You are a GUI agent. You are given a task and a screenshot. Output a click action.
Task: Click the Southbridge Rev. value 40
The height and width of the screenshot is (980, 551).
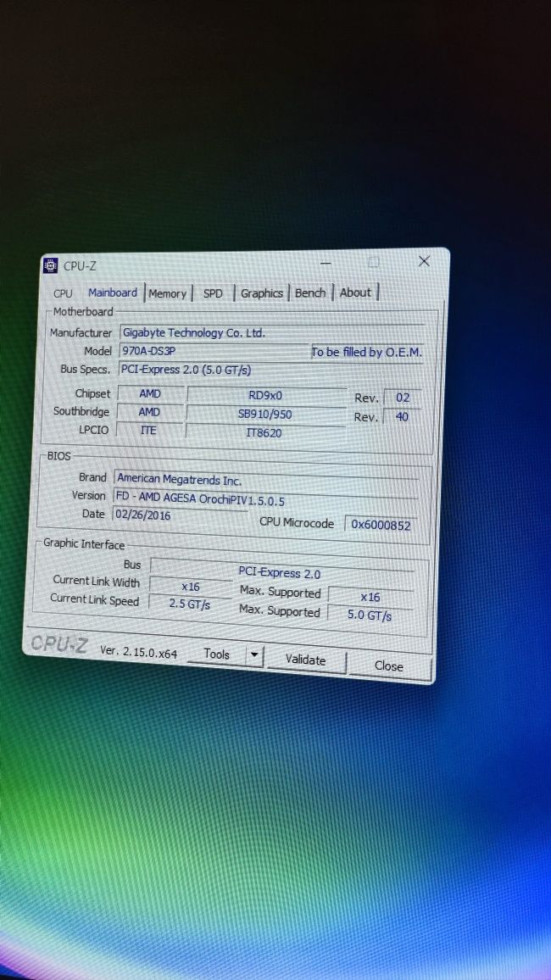(402, 416)
